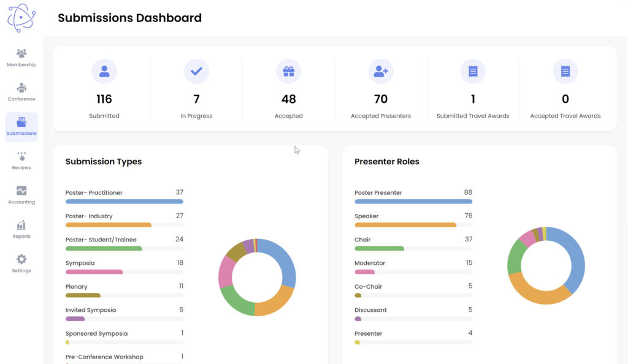Click the Speaker orange progress bar
Image resolution: width=628 pixels, height=364 pixels.
[405, 225]
